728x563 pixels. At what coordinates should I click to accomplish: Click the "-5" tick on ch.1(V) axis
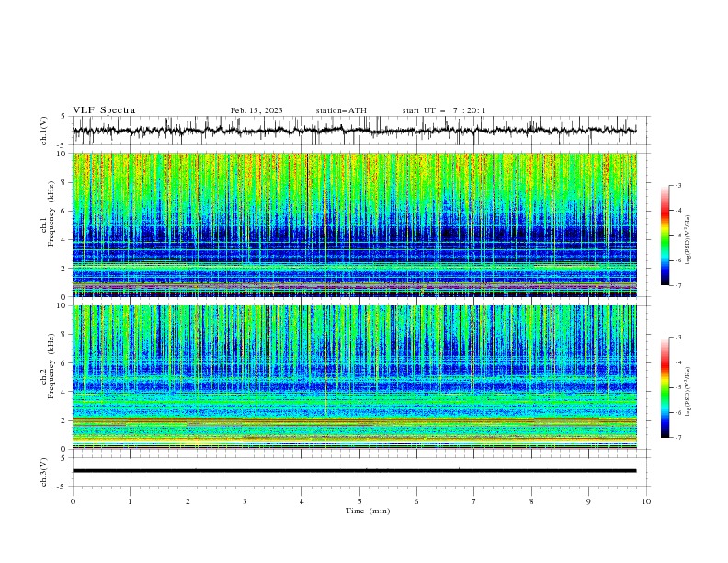(x=63, y=145)
